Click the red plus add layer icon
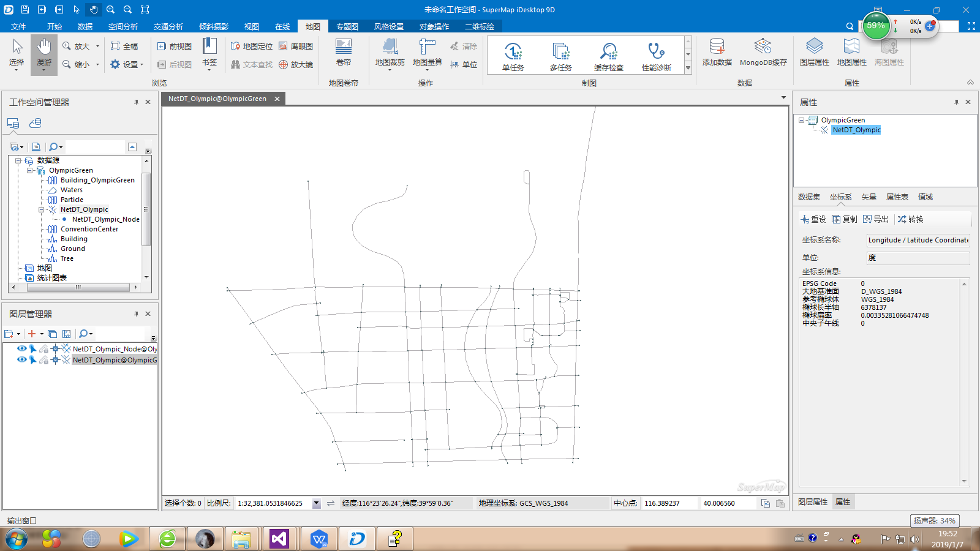The width and height of the screenshot is (980, 551). pyautogui.click(x=32, y=334)
